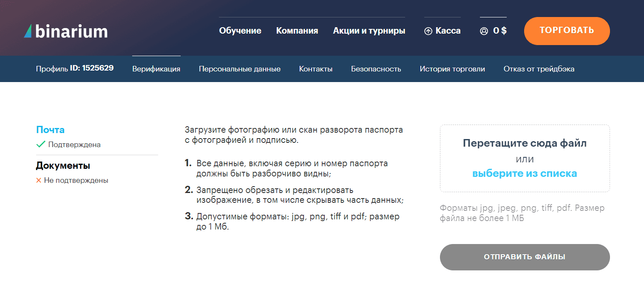Switch to Отказ от трейдбэка tab

(539, 69)
